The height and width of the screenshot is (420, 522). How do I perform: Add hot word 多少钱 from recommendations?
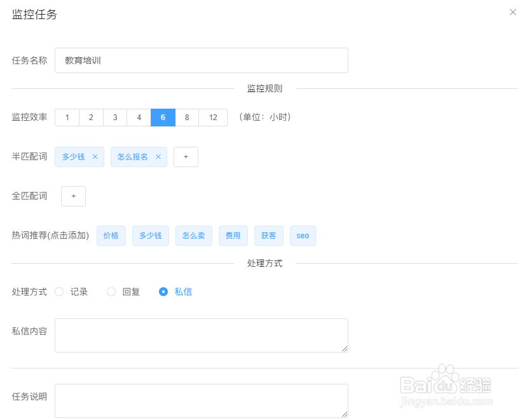tap(151, 236)
